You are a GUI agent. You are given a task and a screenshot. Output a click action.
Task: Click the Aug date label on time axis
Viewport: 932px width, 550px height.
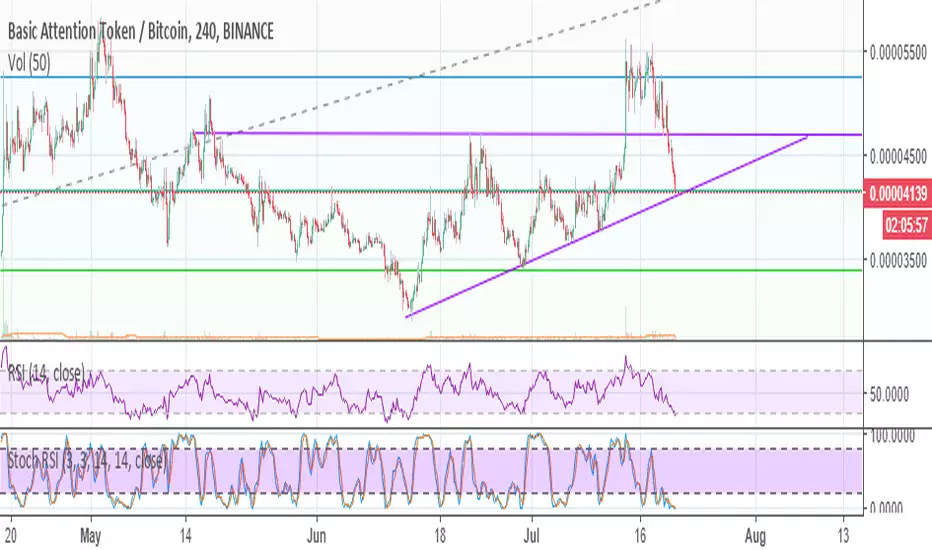(x=755, y=536)
